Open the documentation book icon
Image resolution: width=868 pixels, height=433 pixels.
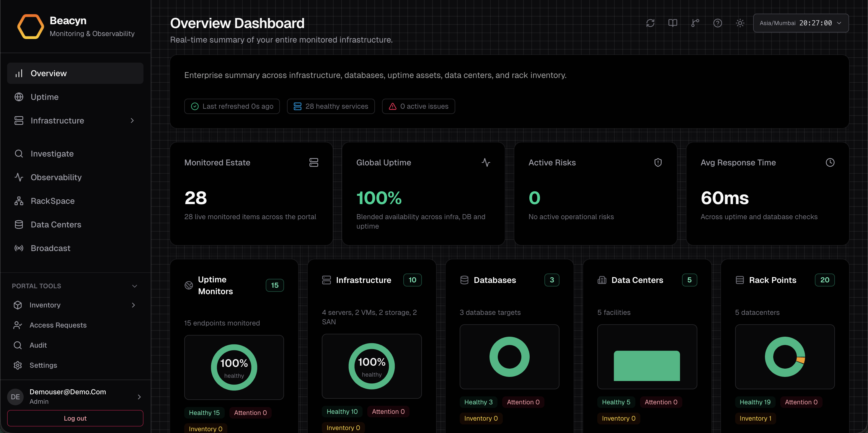pyautogui.click(x=673, y=23)
